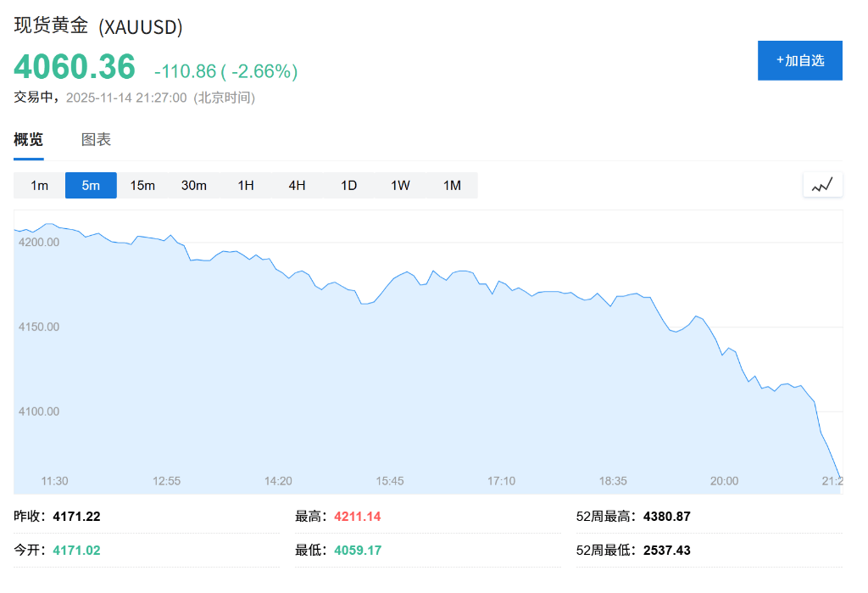Switch chart to 15m interval

[x=142, y=185]
